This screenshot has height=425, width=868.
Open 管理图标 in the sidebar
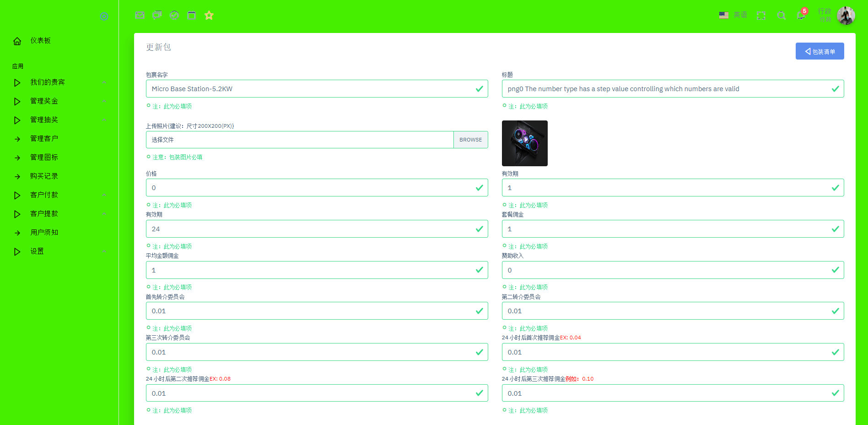pos(59,158)
